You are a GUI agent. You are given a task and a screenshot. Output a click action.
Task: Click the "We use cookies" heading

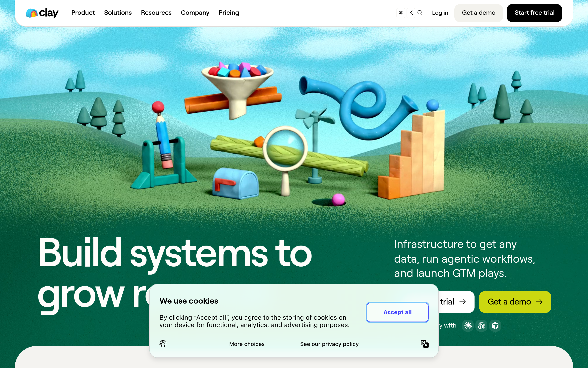(x=189, y=301)
